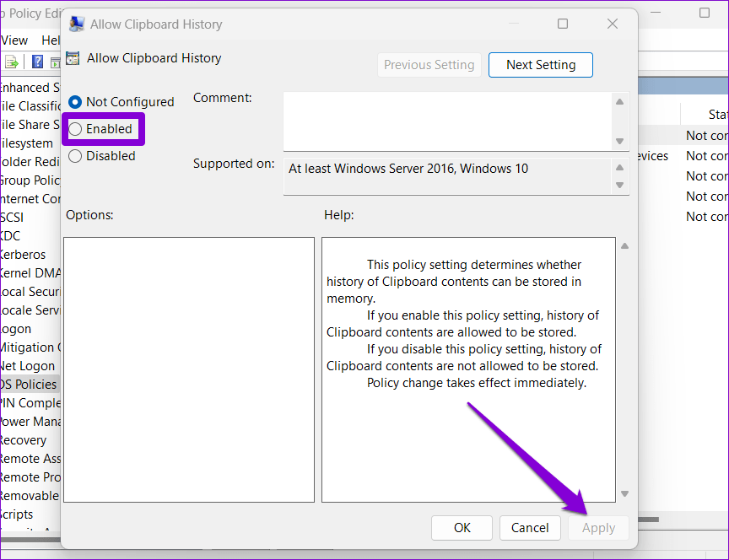The height and width of the screenshot is (560, 729).
Task: Click the Allow Clipboard History title bar icon
Action: click(76, 24)
